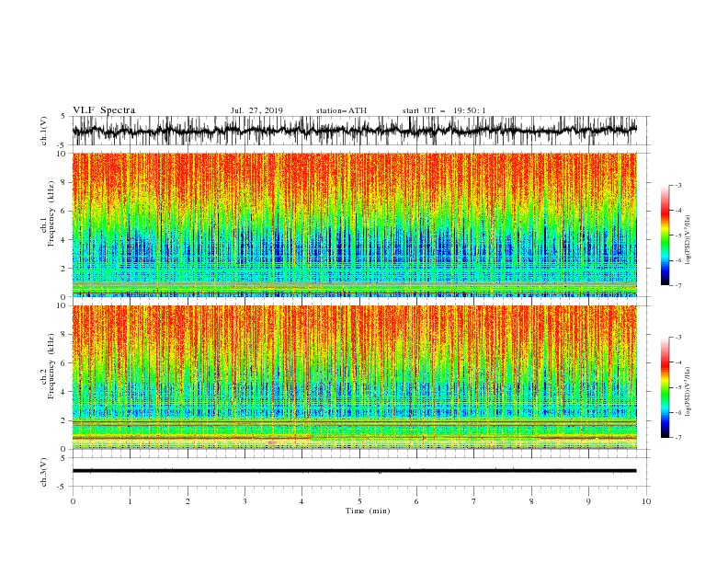Image resolution: width=728 pixels, height=563 pixels.
Task: Click the "-7" tick of ch.1 color bar
Action: [678, 285]
